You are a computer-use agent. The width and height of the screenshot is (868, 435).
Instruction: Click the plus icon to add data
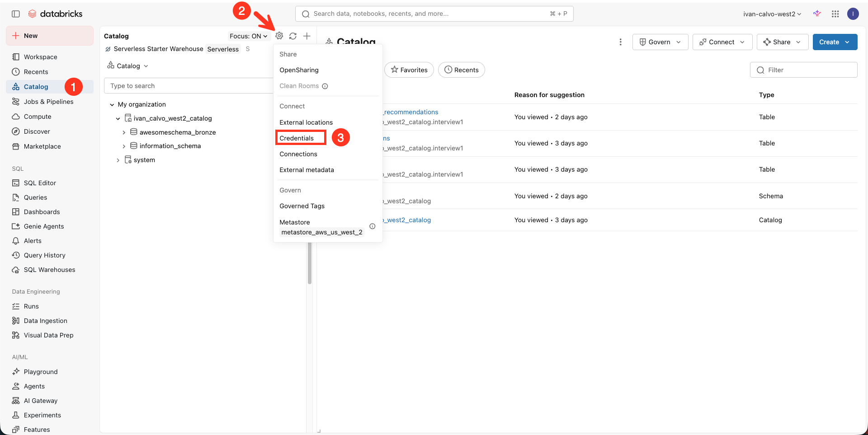307,36
